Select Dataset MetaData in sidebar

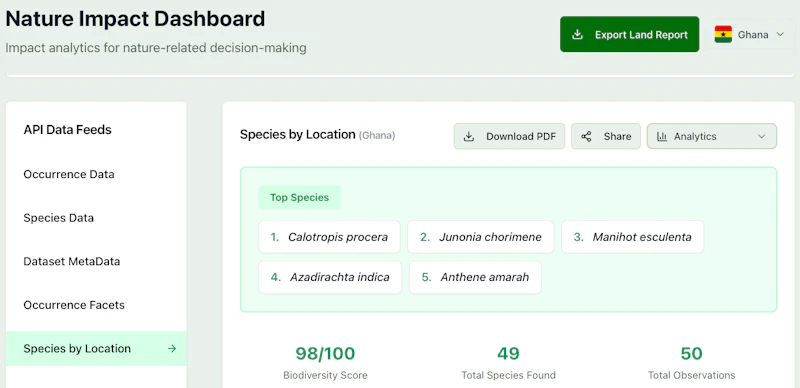72,261
